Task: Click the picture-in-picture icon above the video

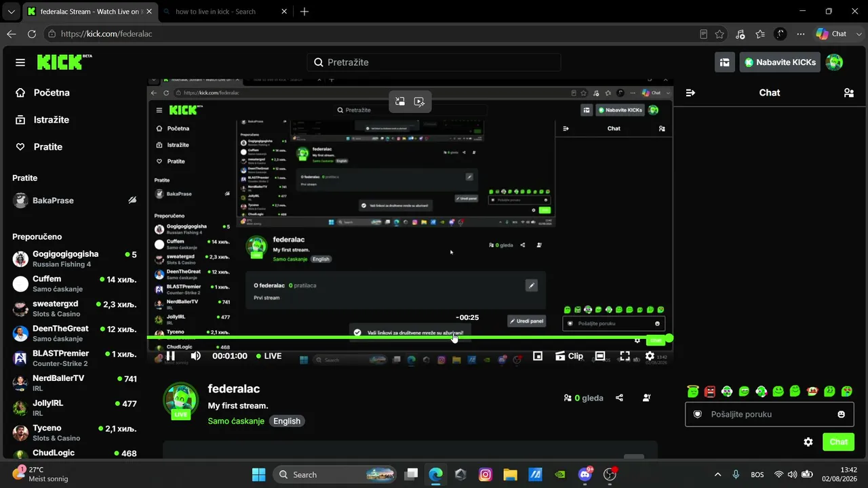Action: click(400, 102)
